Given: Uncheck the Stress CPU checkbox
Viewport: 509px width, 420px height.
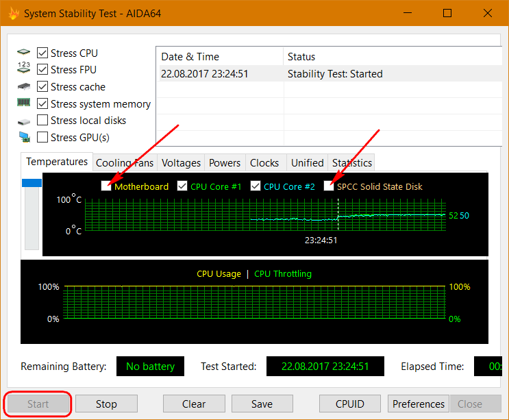Looking at the screenshot, I should (x=42, y=53).
